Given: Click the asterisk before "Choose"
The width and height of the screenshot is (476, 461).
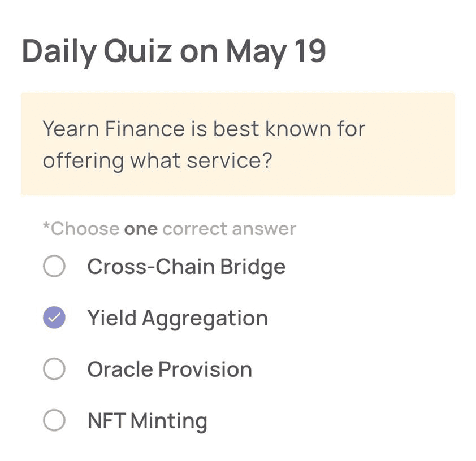Looking at the screenshot, I should coord(46,225).
